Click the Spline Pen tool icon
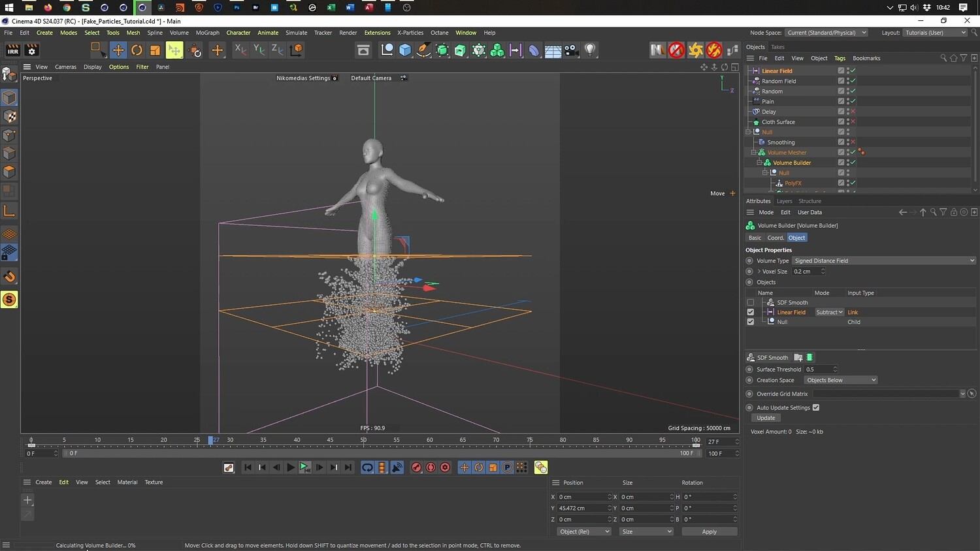This screenshot has width=980, height=551. pyautogui.click(x=423, y=50)
